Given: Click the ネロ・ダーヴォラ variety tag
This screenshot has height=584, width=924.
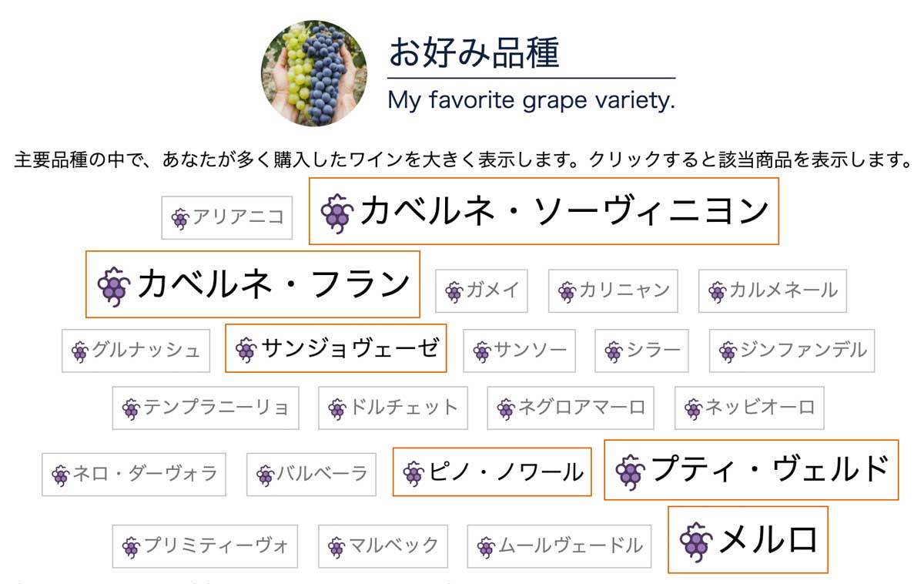Looking at the screenshot, I should (134, 474).
